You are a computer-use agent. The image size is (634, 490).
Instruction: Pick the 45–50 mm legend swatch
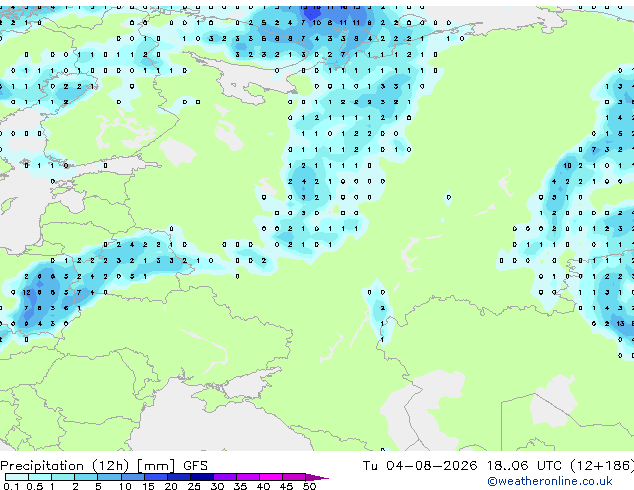click(x=294, y=477)
